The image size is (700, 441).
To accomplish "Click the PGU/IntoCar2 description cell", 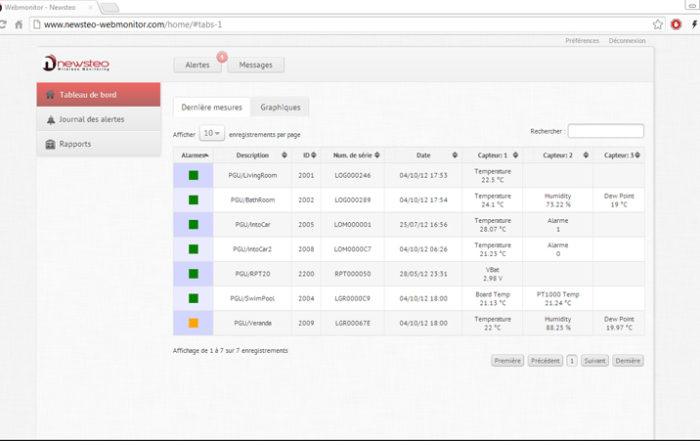I will pos(253,249).
